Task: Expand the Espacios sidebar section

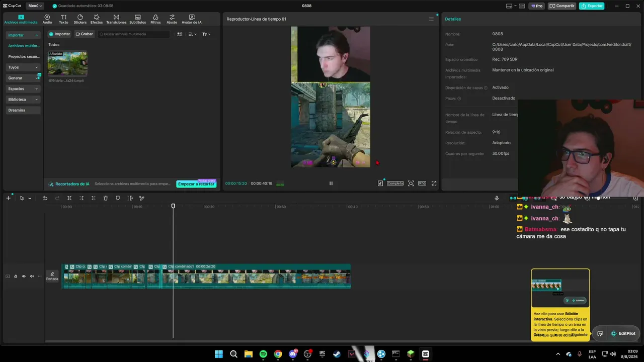Action: [x=23, y=88]
